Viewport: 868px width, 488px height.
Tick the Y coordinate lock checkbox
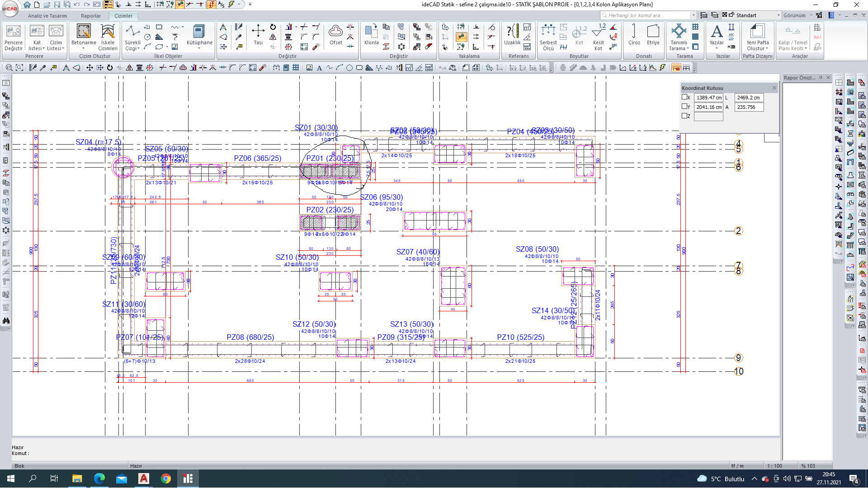[684, 107]
